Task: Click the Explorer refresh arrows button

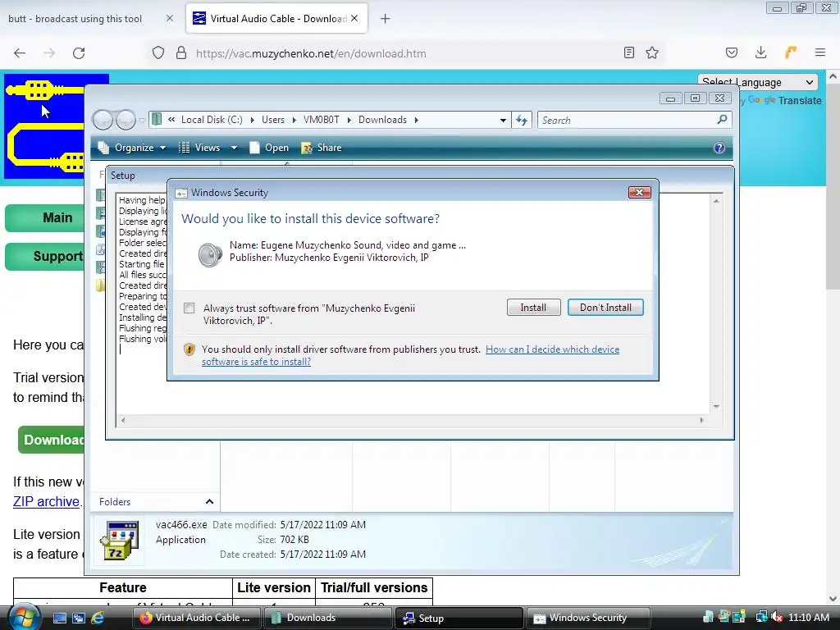Action: click(x=521, y=120)
